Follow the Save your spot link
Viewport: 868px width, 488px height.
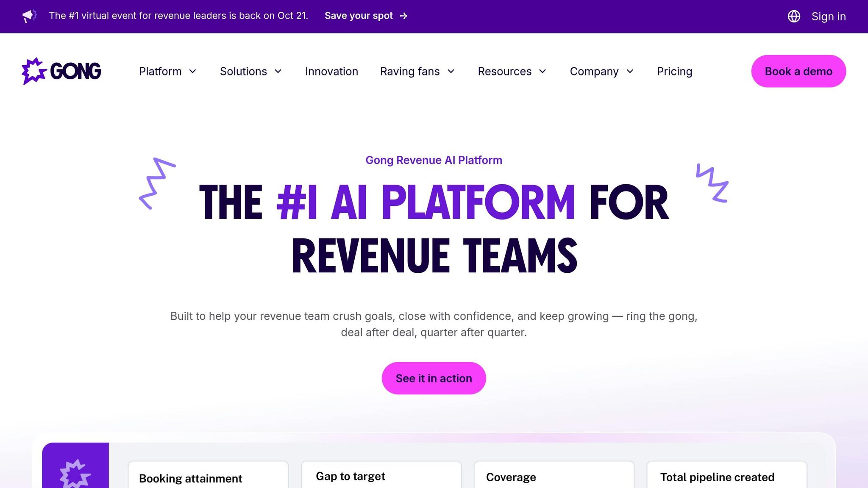point(359,16)
